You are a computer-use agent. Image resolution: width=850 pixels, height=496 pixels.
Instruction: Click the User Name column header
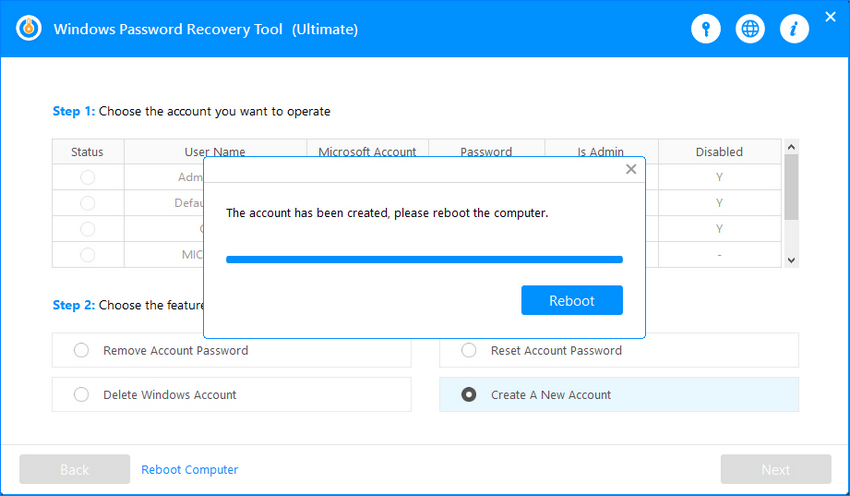click(215, 152)
